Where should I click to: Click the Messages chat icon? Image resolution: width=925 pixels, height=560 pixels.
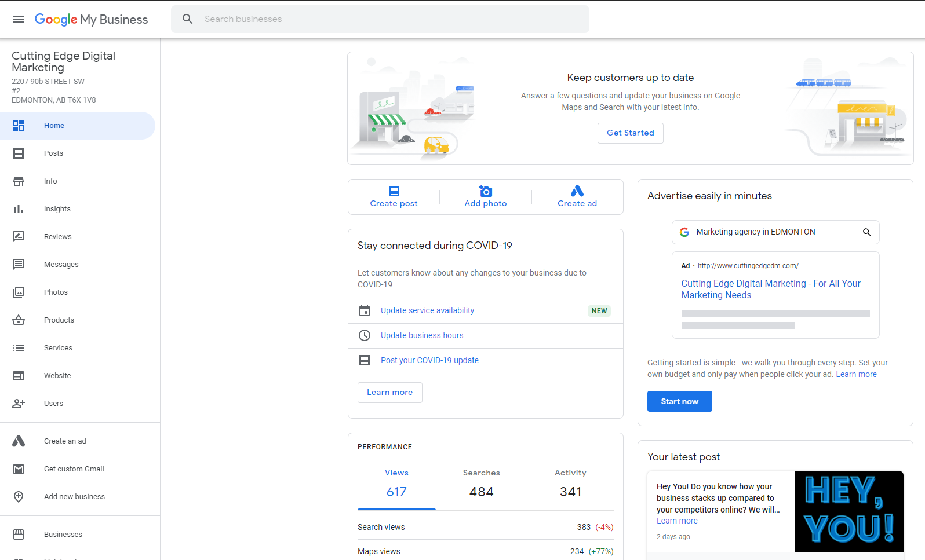pos(19,265)
